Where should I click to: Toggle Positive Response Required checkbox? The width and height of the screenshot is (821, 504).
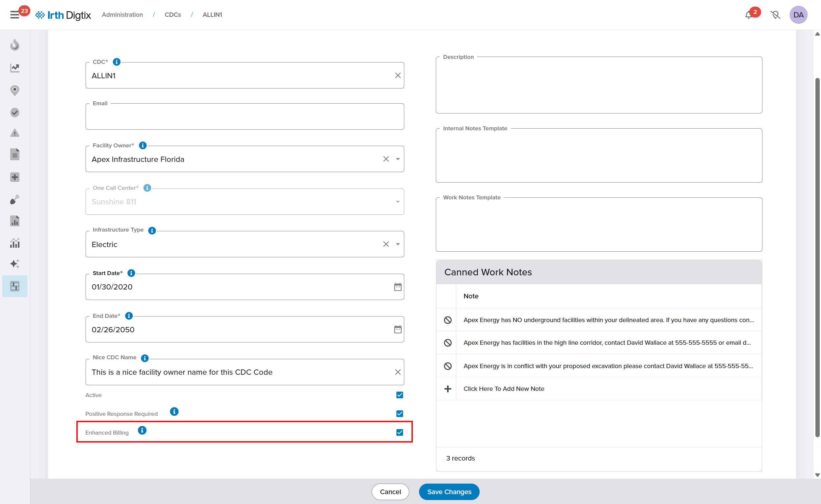(x=400, y=414)
